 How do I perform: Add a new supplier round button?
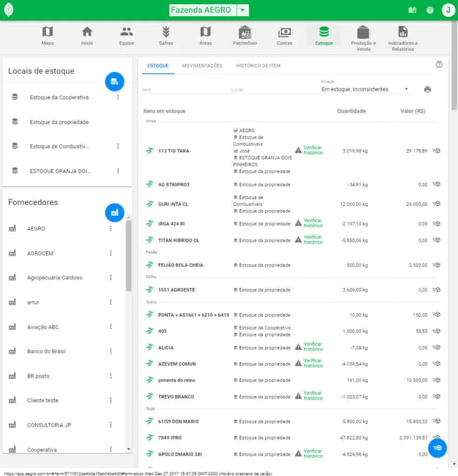coord(114,212)
